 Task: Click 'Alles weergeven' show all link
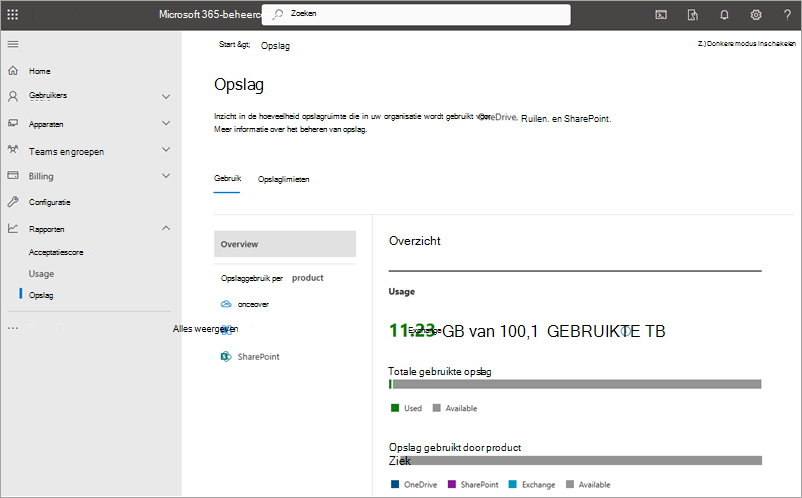tap(205, 329)
